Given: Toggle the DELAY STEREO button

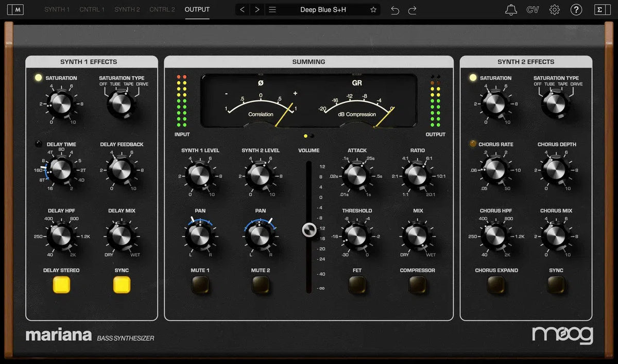Looking at the screenshot, I should point(61,284).
